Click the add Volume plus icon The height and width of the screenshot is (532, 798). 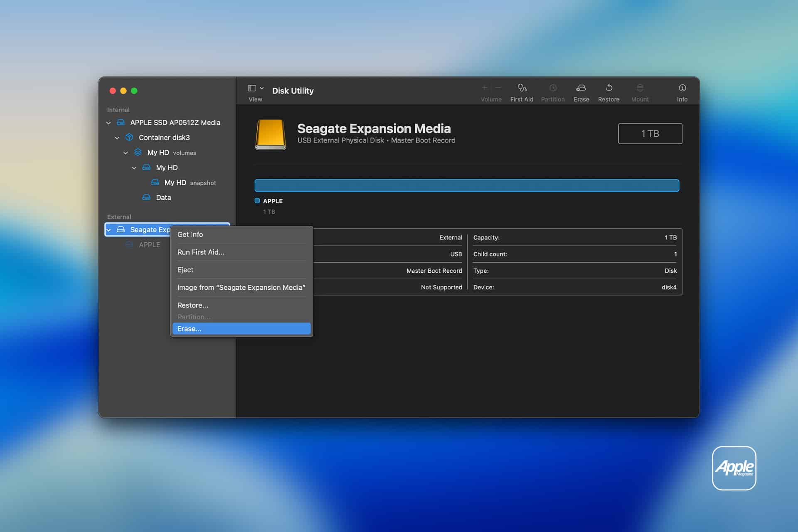[485, 88]
